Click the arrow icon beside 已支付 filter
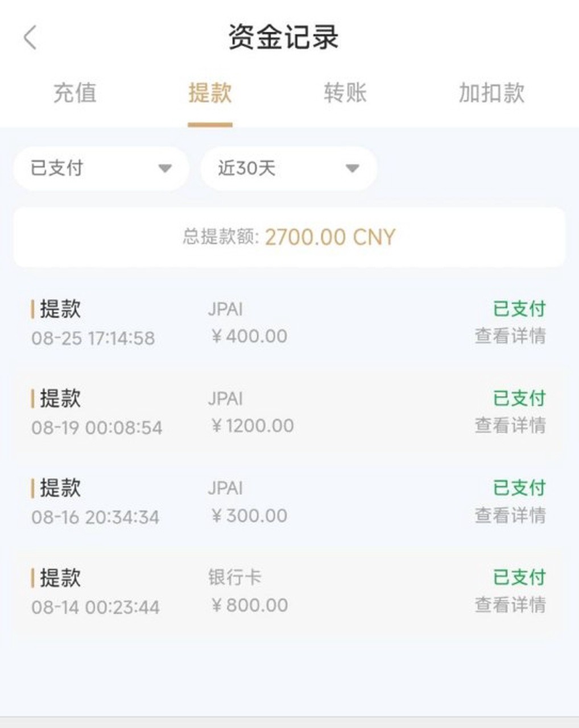This screenshot has height=728, width=579. 165,168
